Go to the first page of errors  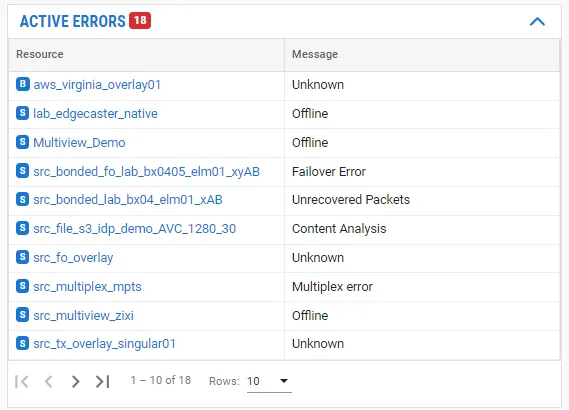(21, 381)
